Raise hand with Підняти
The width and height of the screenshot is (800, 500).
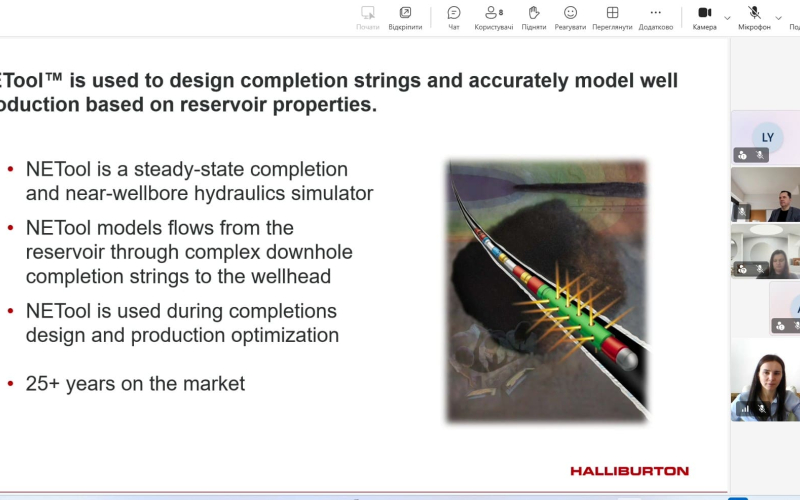pyautogui.click(x=534, y=18)
